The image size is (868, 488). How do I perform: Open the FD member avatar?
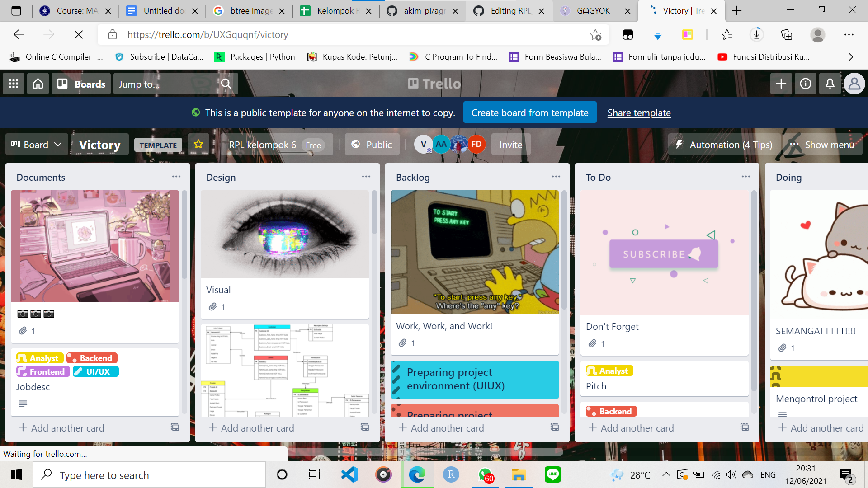click(x=476, y=144)
